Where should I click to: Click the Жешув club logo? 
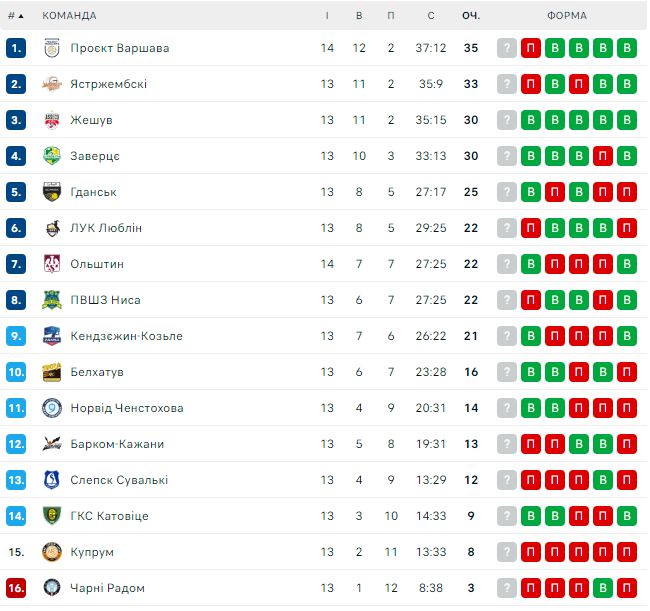(x=52, y=120)
